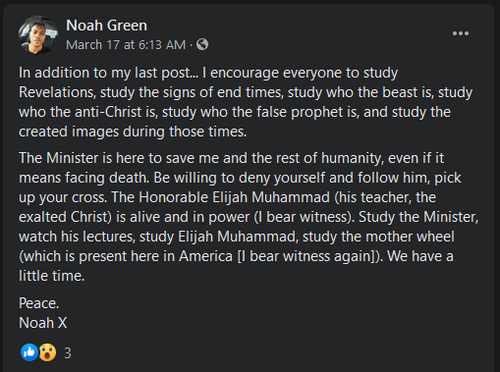View the reaction count of 3
The width and height of the screenshot is (500, 372).
coord(68,353)
